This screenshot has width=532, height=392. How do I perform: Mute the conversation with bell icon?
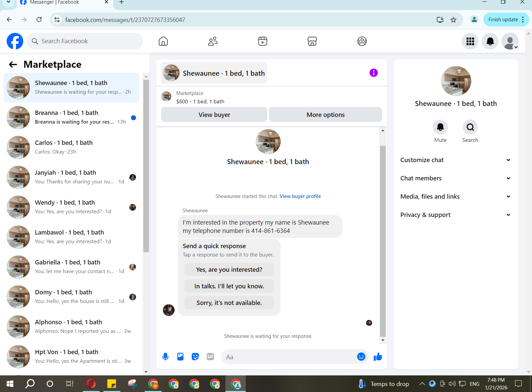click(x=440, y=127)
